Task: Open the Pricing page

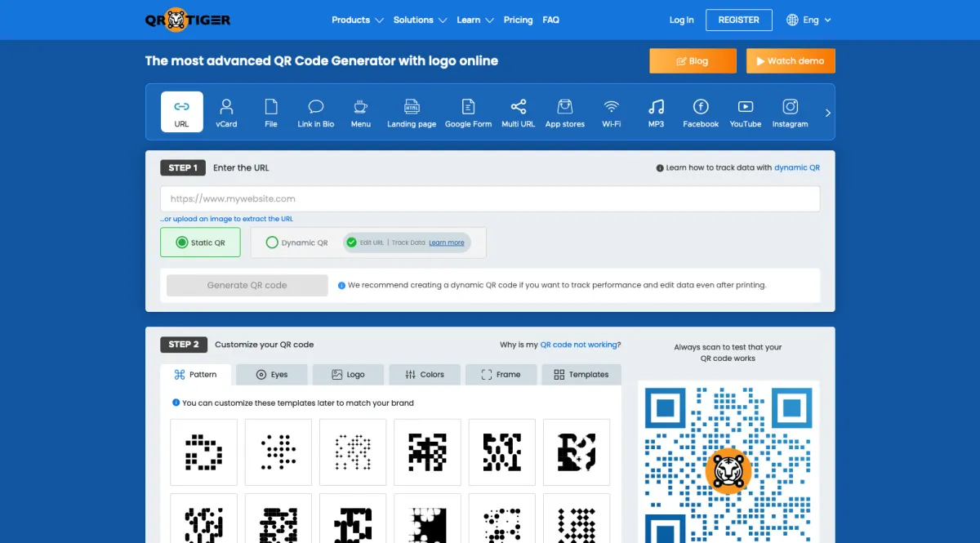Action: (518, 20)
